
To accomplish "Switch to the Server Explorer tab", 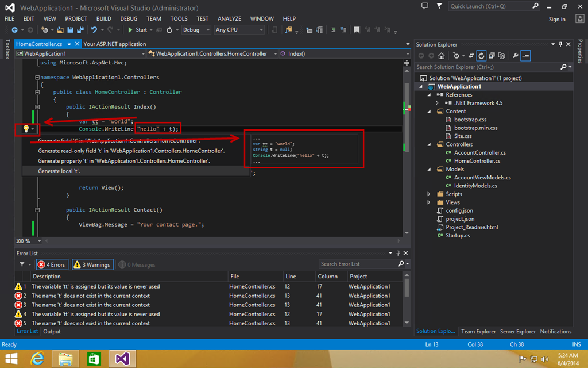I will [518, 332].
